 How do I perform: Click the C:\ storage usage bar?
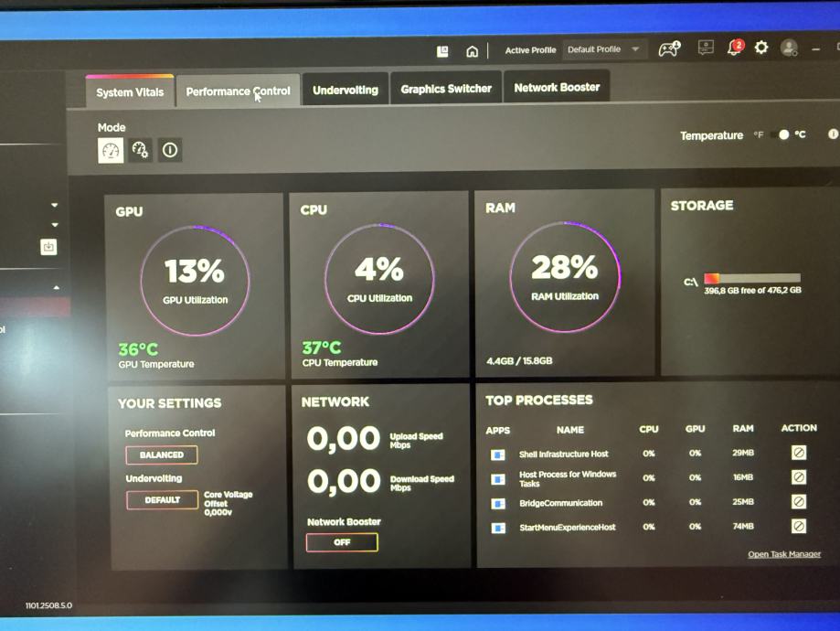pyautogui.click(x=752, y=278)
